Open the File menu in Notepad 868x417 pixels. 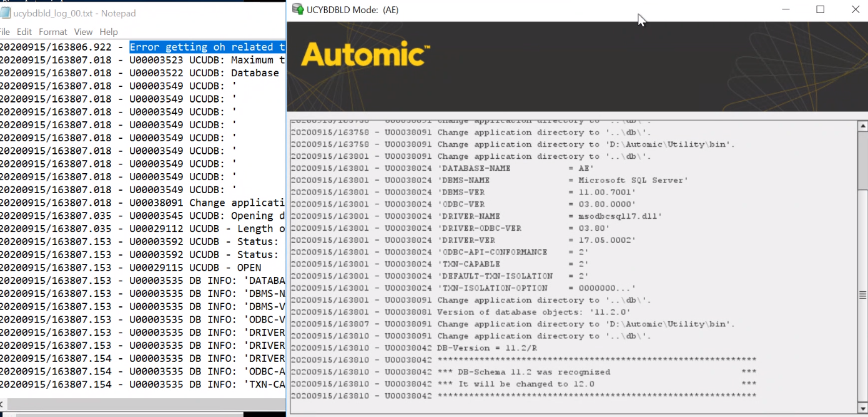tap(5, 32)
